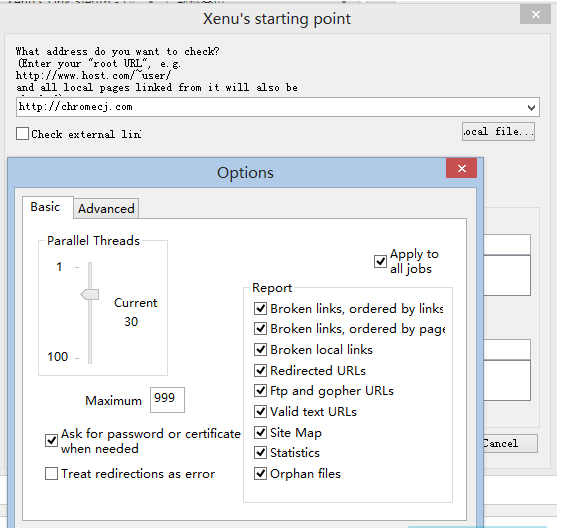The width and height of the screenshot is (565, 528).
Task: Disable Redirected URLs report
Action: (x=260, y=370)
